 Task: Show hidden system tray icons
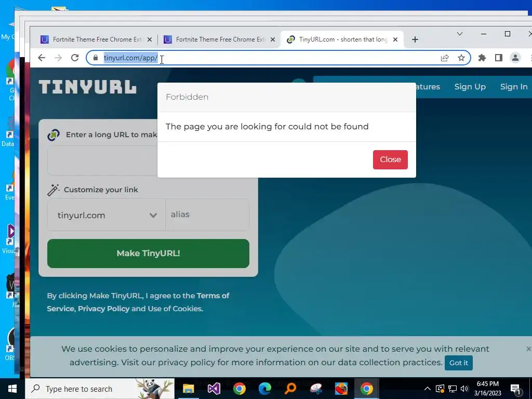428,389
